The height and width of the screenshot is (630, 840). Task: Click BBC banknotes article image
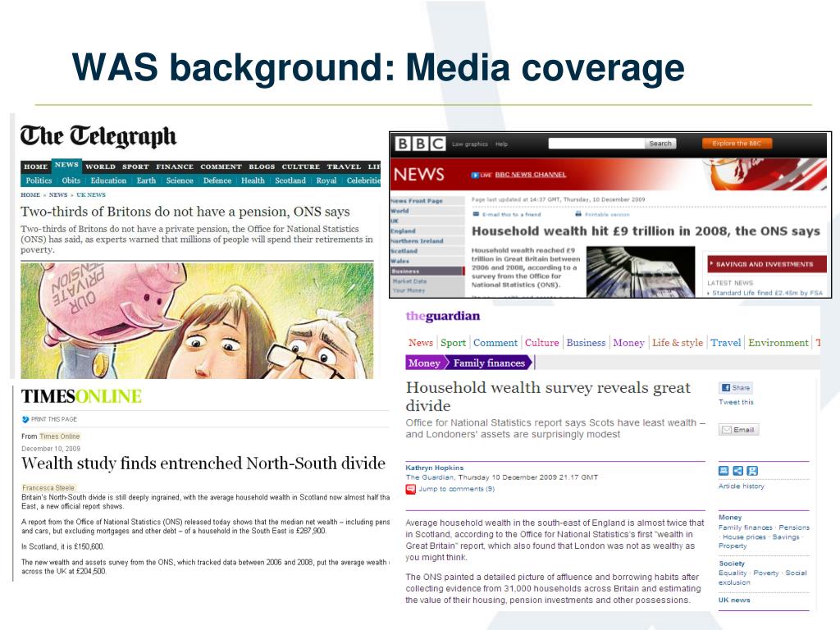(x=641, y=272)
